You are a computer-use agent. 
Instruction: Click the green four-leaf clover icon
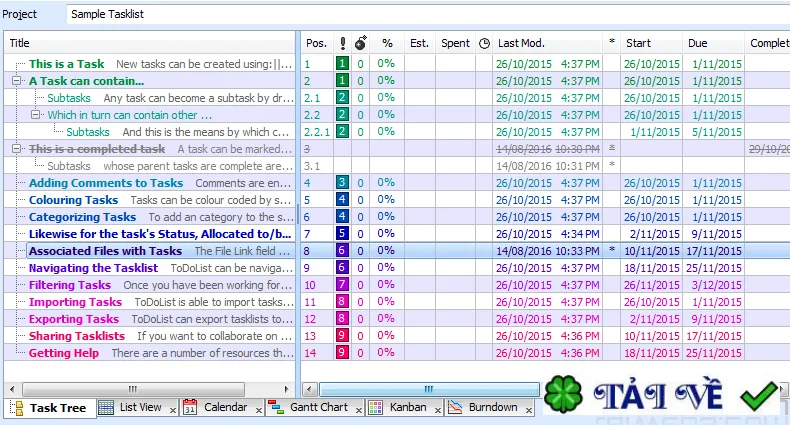tap(563, 394)
